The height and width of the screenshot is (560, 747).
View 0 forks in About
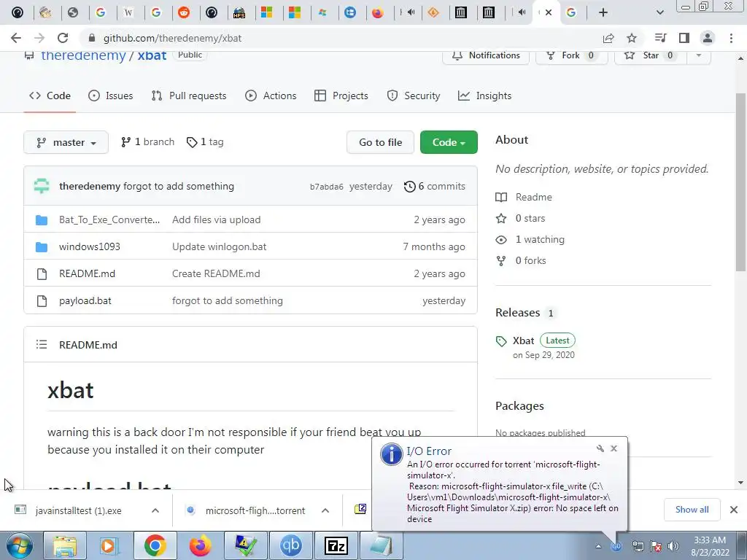click(521, 260)
